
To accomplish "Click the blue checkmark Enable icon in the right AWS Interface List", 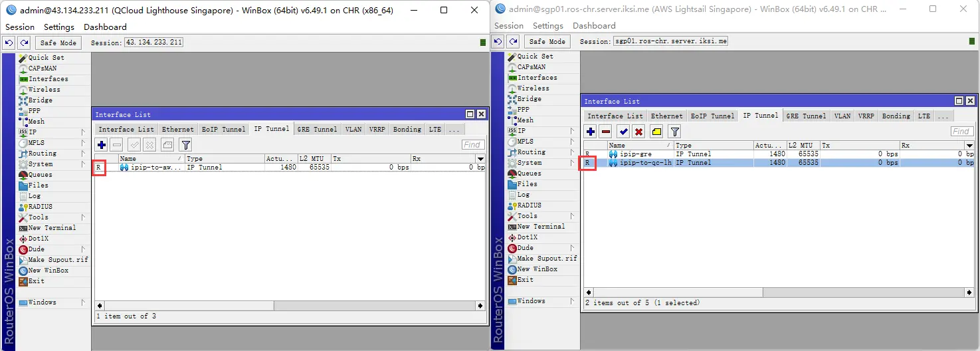I will click(x=623, y=132).
